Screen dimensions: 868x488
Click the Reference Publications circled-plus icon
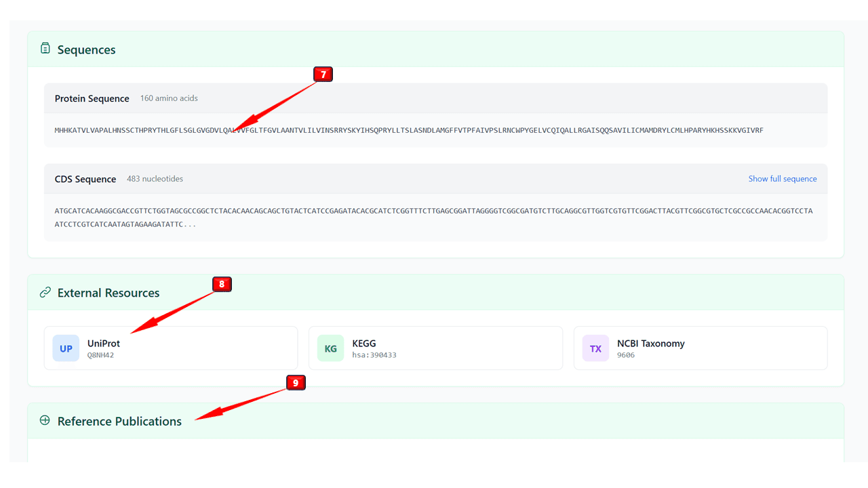[45, 420]
